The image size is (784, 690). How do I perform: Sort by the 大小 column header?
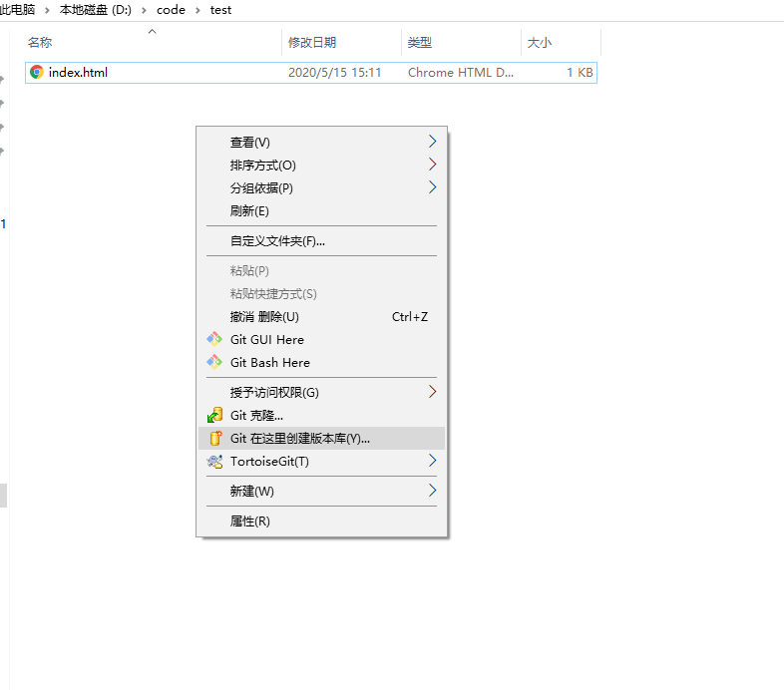pyautogui.click(x=540, y=43)
